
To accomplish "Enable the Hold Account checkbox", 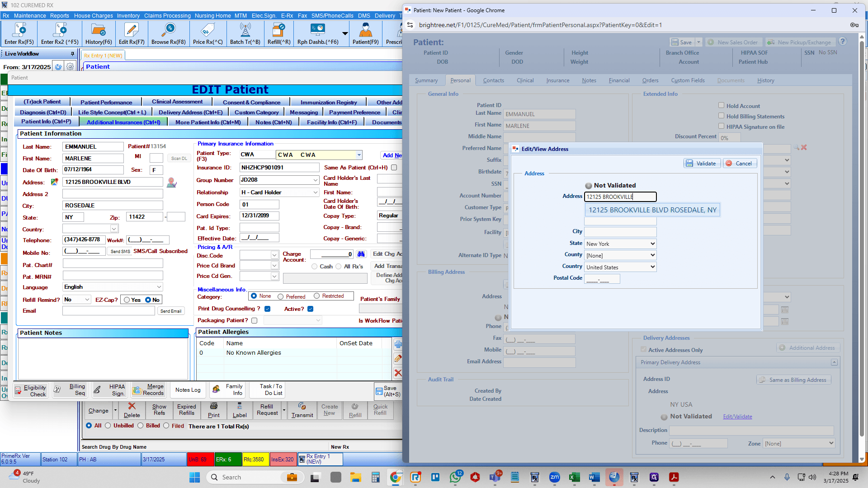I will (x=722, y=105).
